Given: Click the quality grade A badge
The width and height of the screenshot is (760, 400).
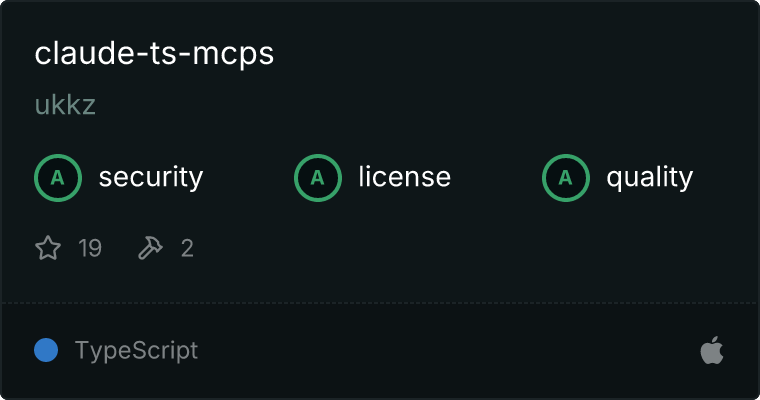Looking at the screenshot, I should (x=566, y=178).
